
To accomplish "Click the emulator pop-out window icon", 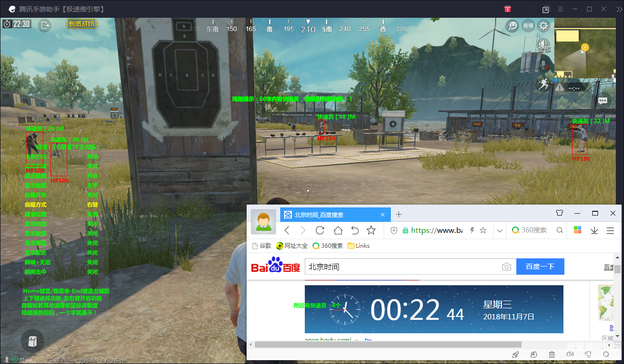I will pyautogui.click(x=546, y=9).
